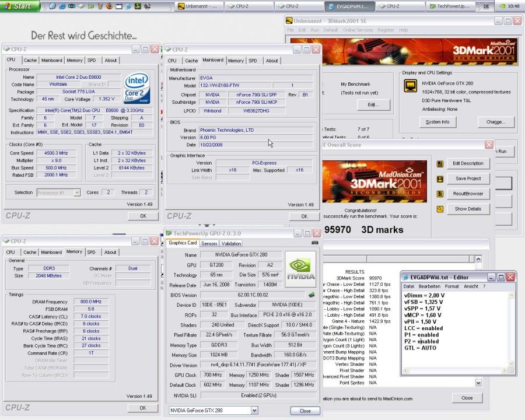Open the Sensors tab in GPU-Z
Image resolution: width=525 pixels, height=420 pixels.
(x=209, y=243)
